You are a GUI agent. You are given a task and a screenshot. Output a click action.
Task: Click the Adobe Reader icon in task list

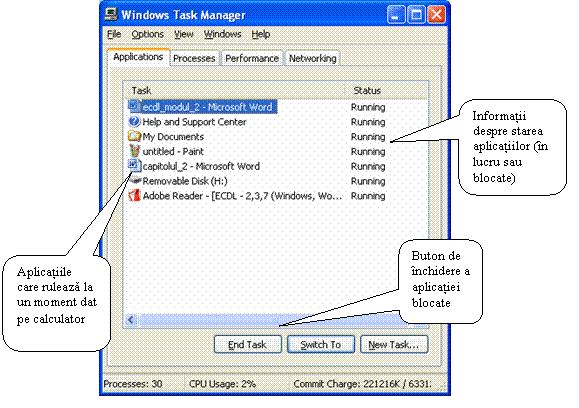[134, 195]
